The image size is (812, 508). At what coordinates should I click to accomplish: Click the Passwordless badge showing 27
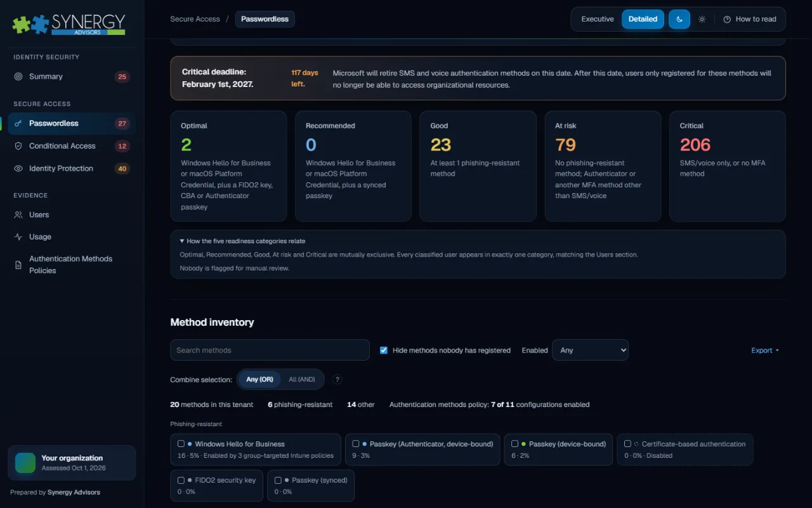tap(122, 124)
